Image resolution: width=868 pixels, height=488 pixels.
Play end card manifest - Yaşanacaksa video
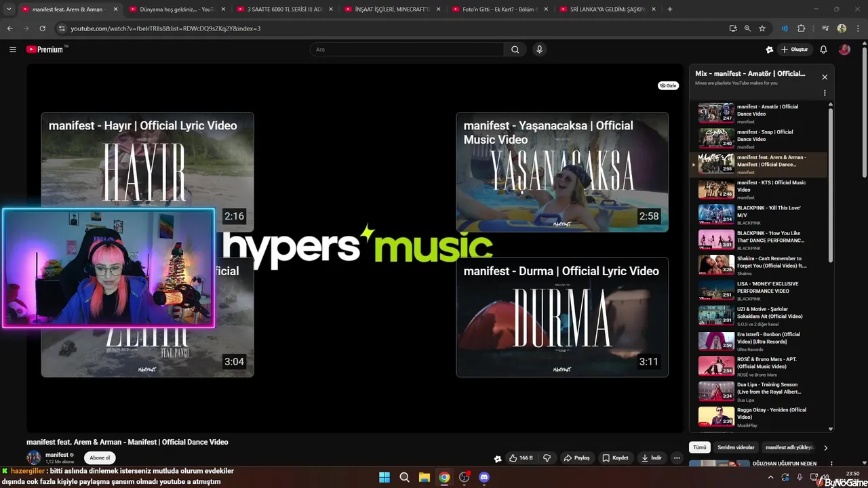click(562, 172)
